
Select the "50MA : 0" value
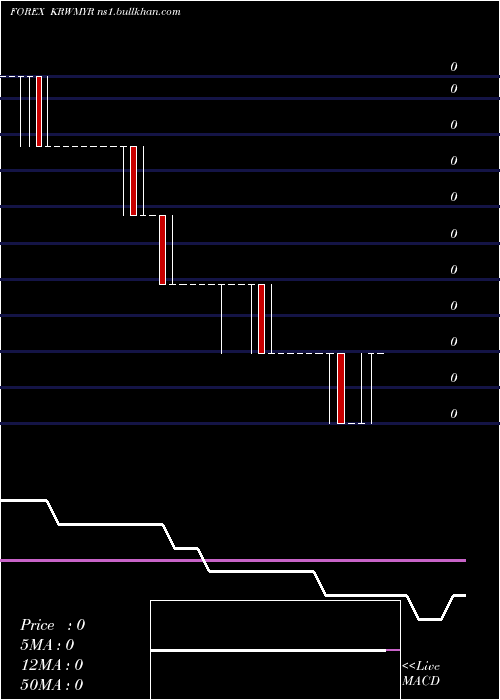coord(52,685)
